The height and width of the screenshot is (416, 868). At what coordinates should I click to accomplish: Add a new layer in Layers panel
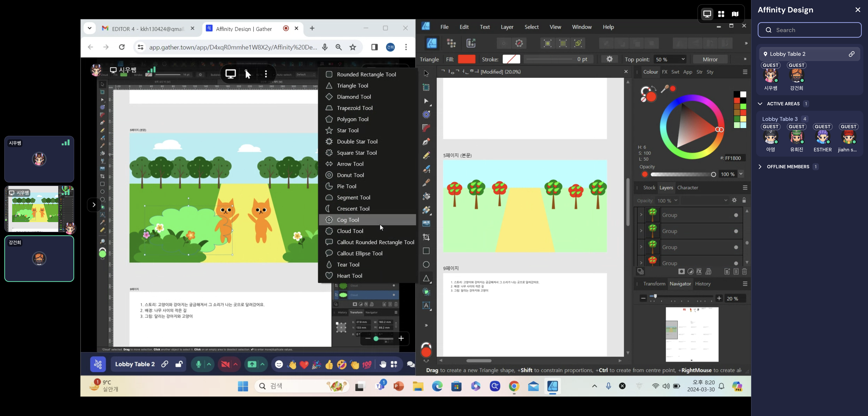(727, 271)
